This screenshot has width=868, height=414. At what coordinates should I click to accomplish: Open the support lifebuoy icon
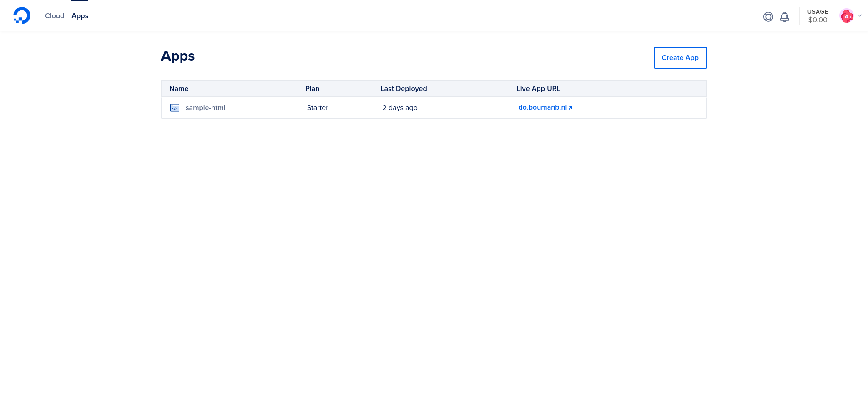(768, 17)
